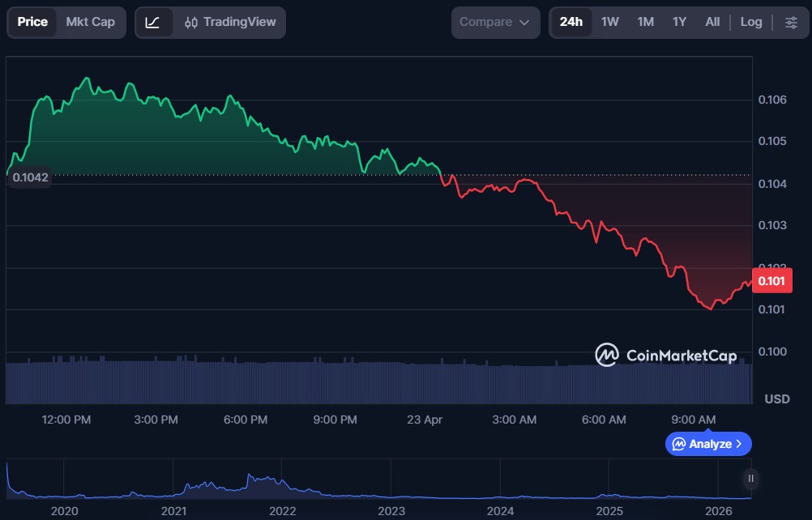Open the Compare dropdown
This screenshot has width=812, height=520.
click(494, 22)
